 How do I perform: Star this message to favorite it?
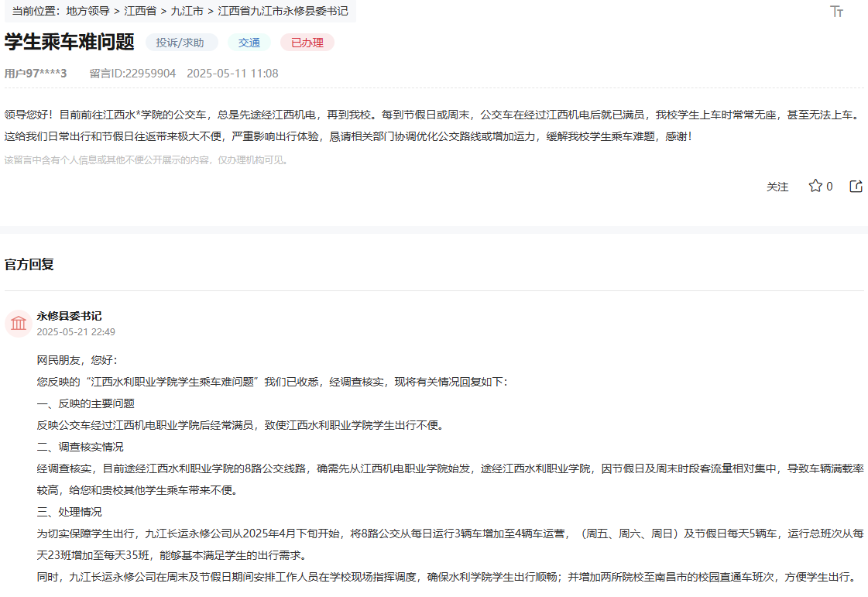point(815,186)
